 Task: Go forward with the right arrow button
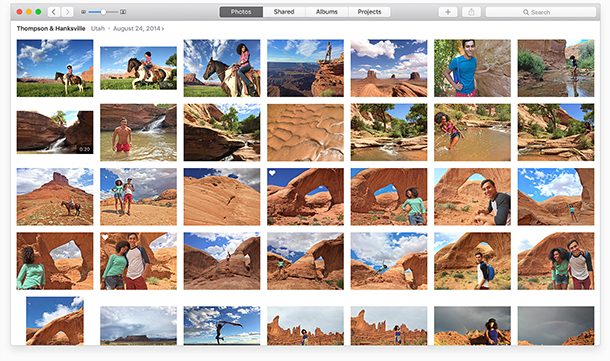click(67, 12)
